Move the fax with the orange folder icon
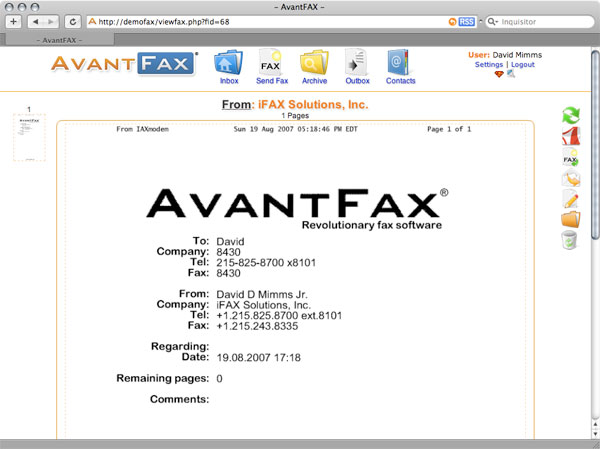The width and height of the screenshot is (600, 449). point(571,220)
